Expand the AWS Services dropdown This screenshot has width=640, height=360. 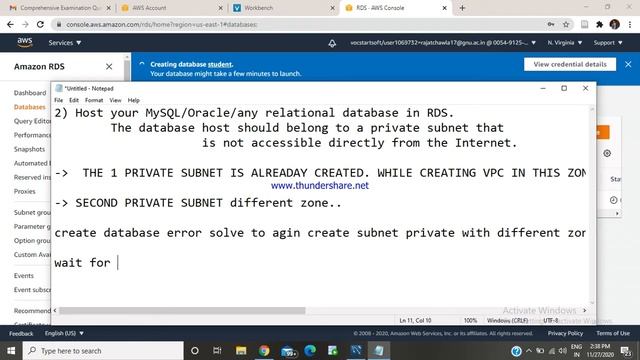[x=65, y=42]
